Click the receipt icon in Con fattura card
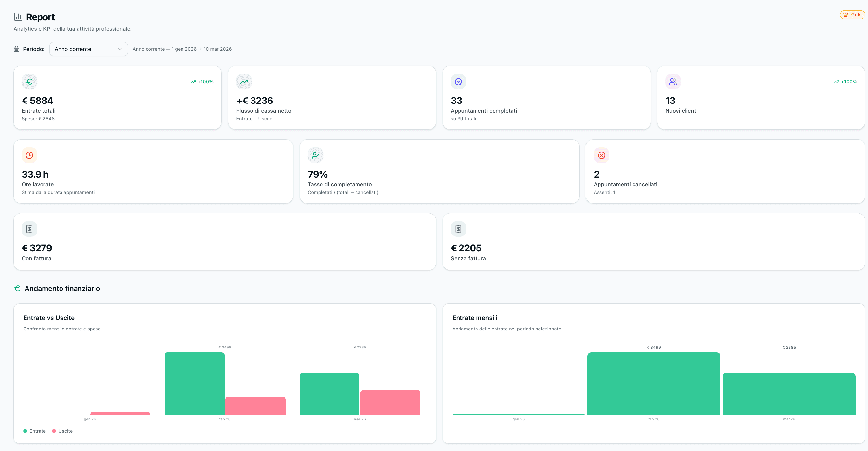 click(x=29, y=229)
